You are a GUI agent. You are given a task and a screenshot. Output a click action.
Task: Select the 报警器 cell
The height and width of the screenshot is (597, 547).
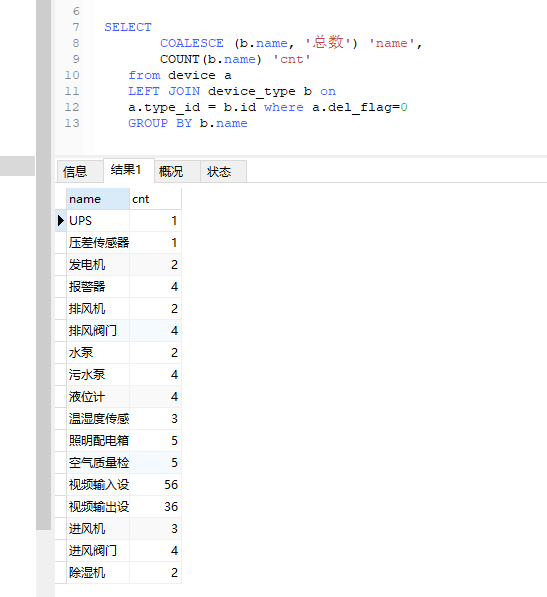coord(98,287)
